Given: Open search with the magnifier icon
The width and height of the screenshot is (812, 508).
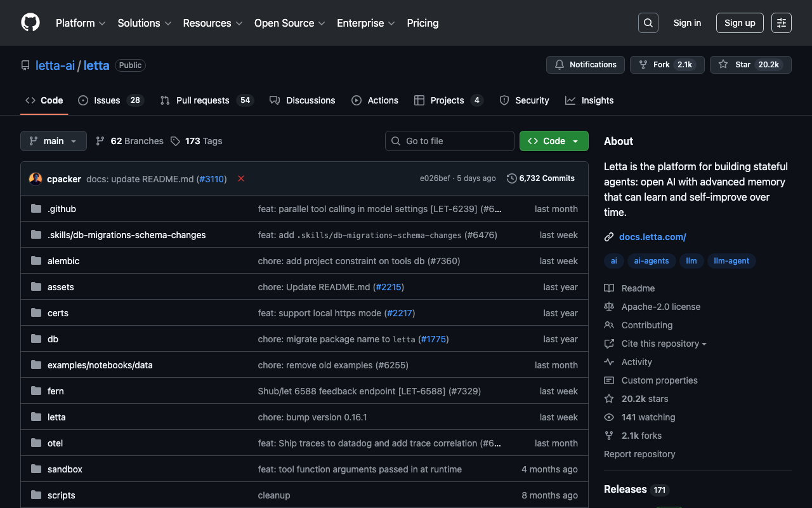Looking at the screenshot, I should tap(648, 23).
